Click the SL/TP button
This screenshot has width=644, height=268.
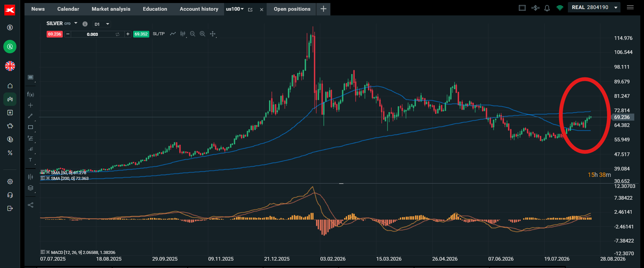coord(159,34)
